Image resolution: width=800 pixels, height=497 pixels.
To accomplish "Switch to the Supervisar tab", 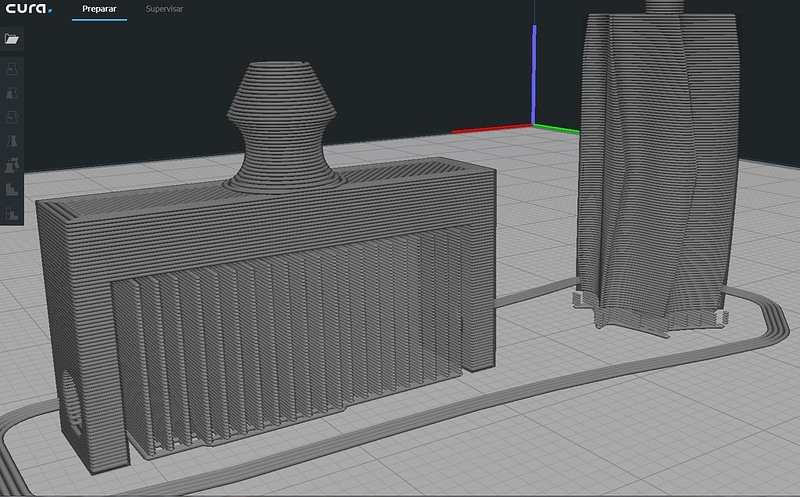I will (x=164, y=9).
